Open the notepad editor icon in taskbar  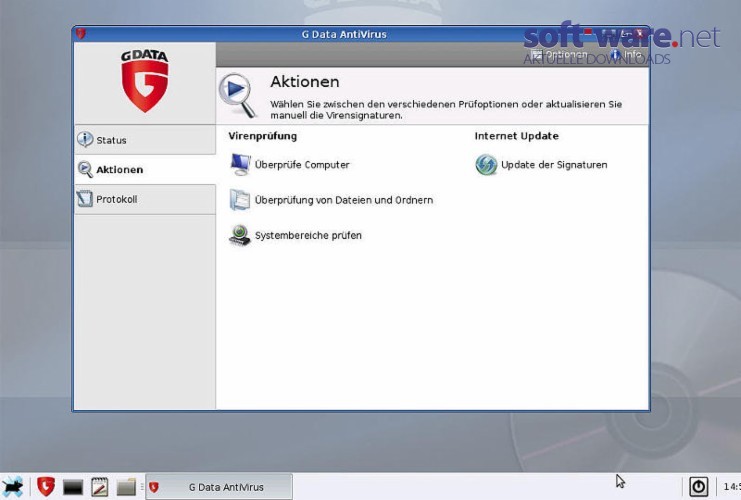(99, 487)
